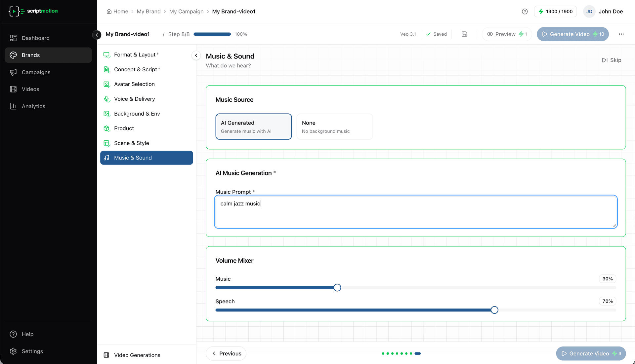The height and width of the screenshot is (364, 635).
Task: Click the credits lightning 1900 badge
Action: click(556, 12)
